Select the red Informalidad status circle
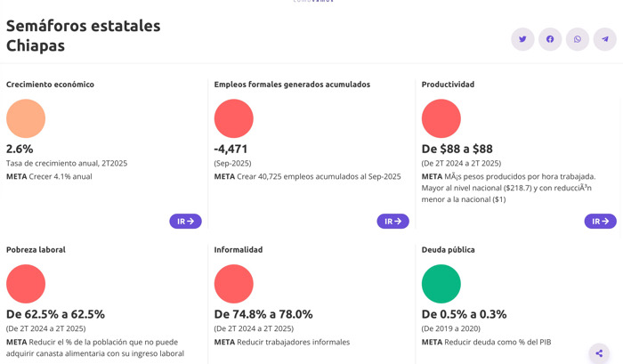Image resolution: width=623 pixels, height=364 pixels. tap(233, 284)
